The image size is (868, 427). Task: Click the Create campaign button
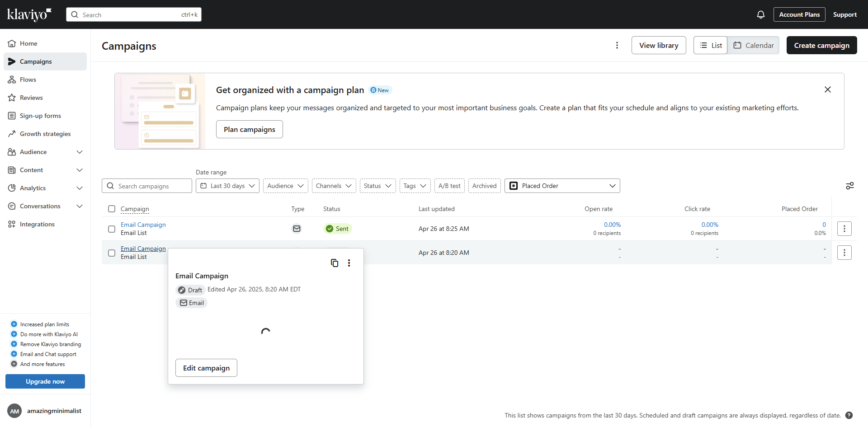(x=821, y=45)
